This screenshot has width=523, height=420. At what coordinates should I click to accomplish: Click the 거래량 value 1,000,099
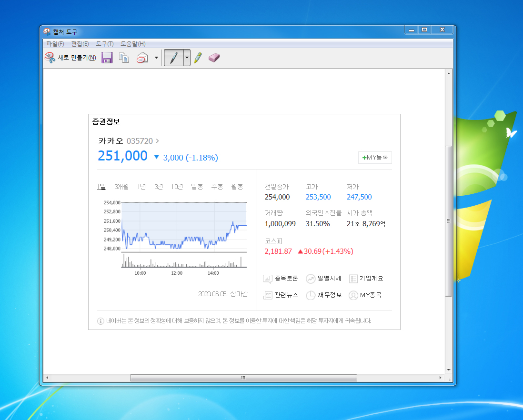coord(280,224)
